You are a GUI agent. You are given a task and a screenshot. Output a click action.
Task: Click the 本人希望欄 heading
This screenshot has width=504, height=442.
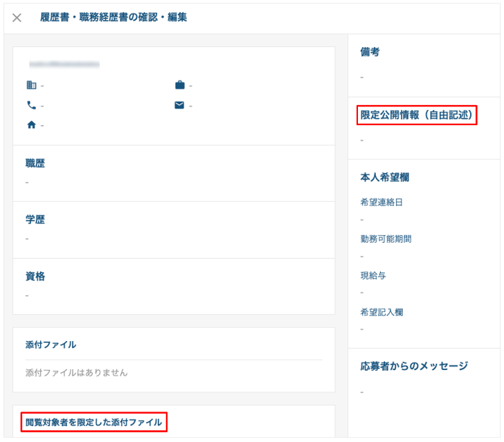(x=385, y=177)
